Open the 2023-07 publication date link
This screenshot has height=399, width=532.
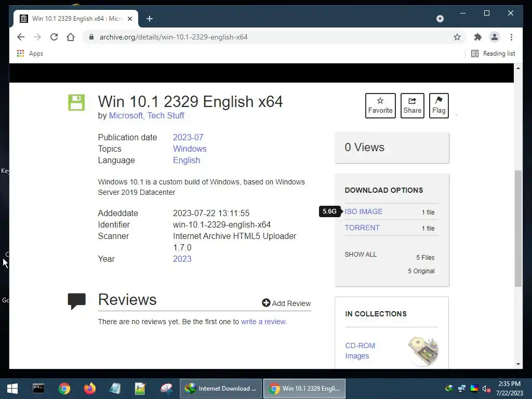[x=188, y=137]
